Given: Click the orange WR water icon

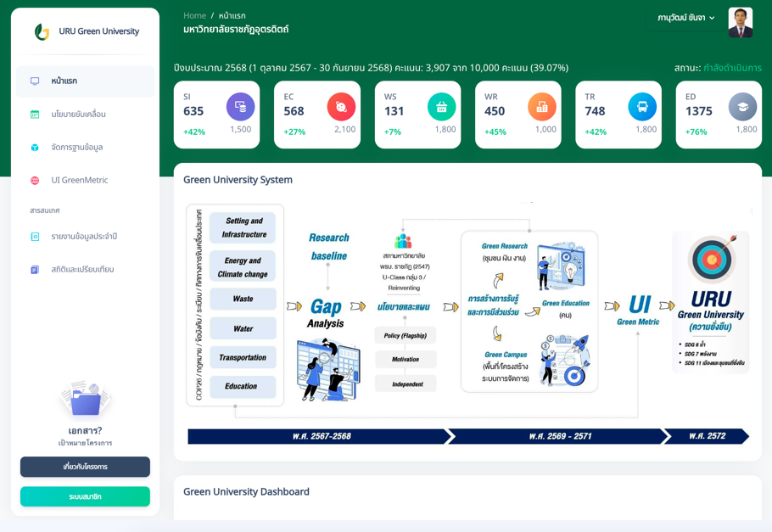Looking at the screenshot, I should coord(541,107).
